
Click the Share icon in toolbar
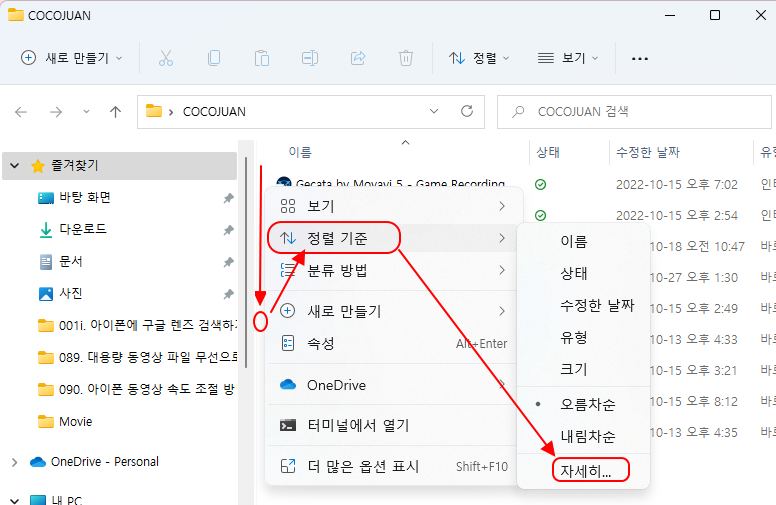[x=358, y=58]
